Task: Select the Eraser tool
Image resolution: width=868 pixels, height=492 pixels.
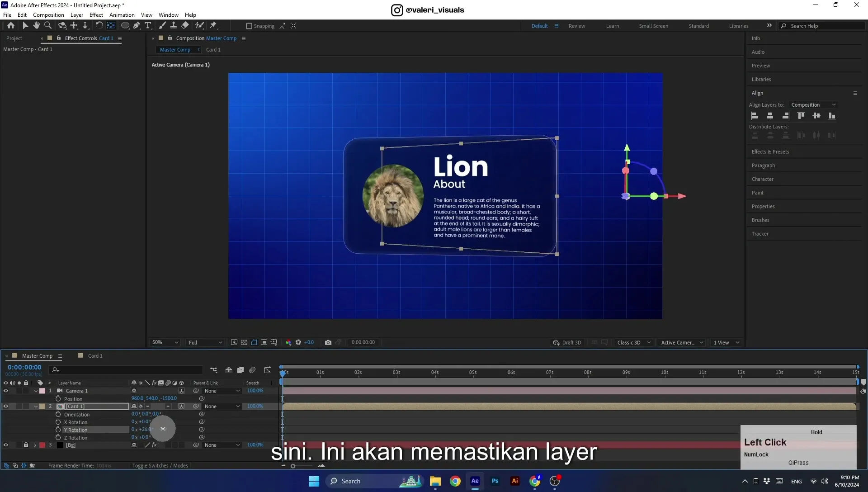Action: [185, 26]
